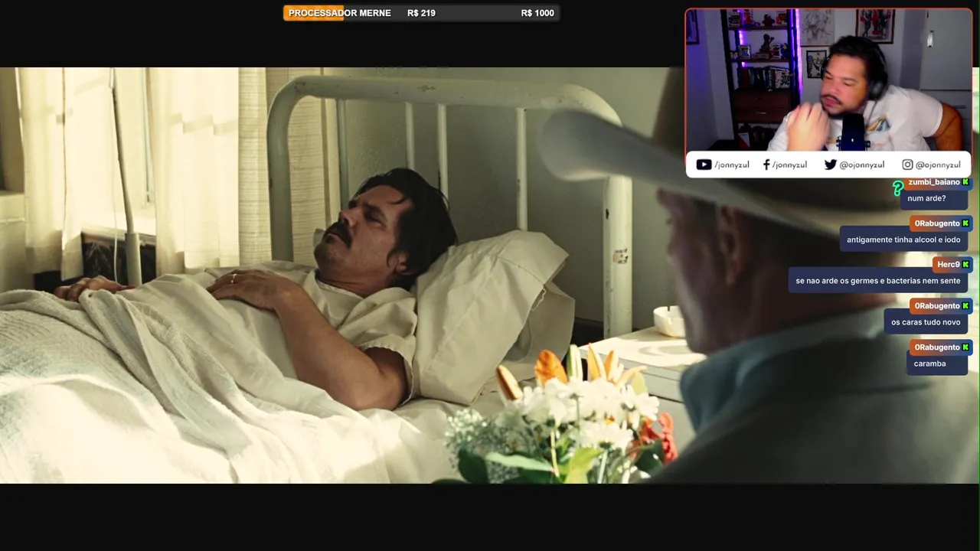Click 0Rabugento name above 'caramba'
This screenshot has height=551, width=980.
[x=937, y=347]
